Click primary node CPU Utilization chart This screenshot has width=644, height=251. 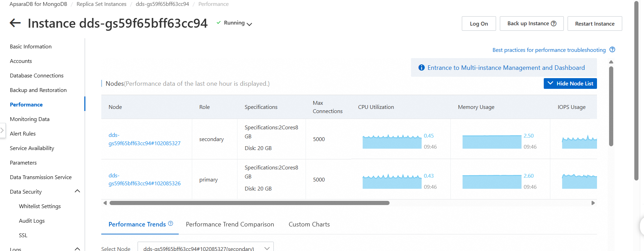point(392,182)
